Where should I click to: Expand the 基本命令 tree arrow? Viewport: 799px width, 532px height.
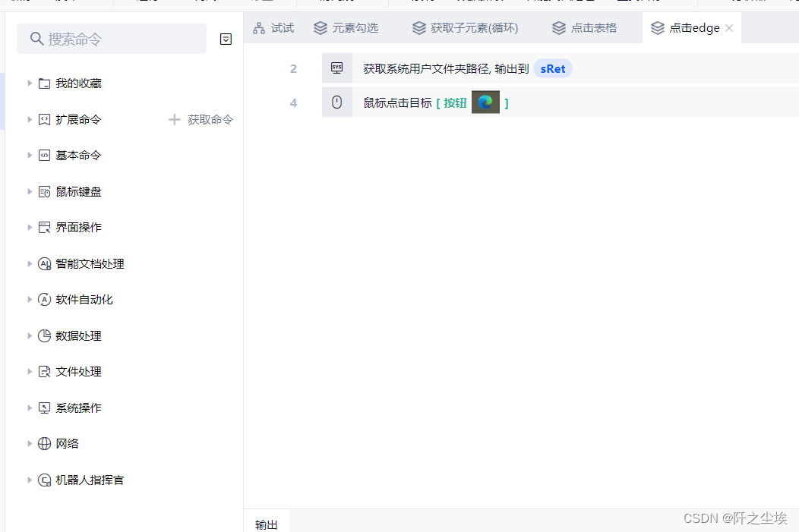(x=30, y=156)
